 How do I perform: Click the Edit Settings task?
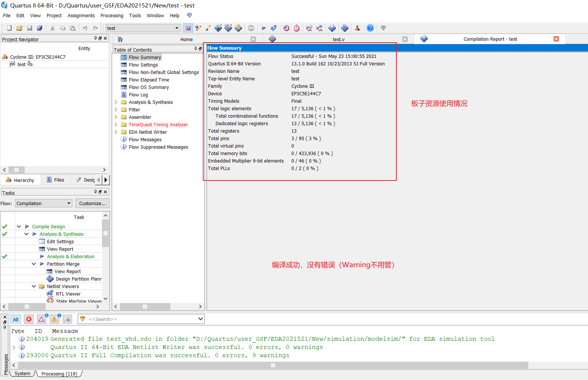[60, 241]
